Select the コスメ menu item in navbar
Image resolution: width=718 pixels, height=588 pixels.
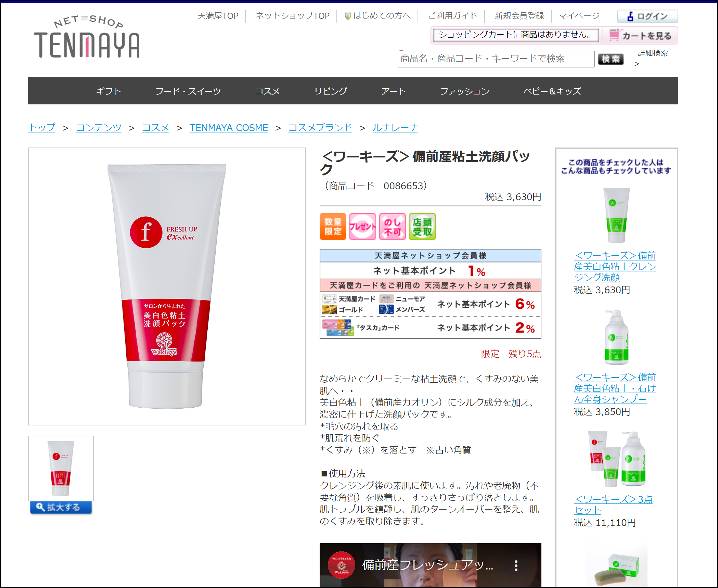click(x=268, y=91)
